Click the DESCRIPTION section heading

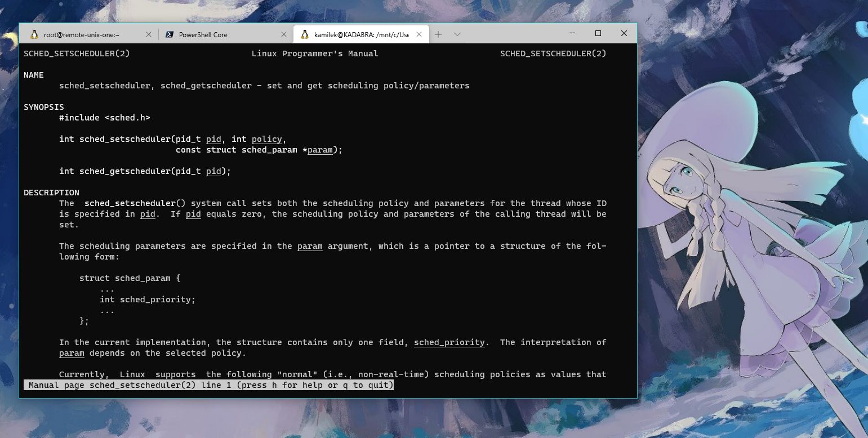tap(51, 193)
